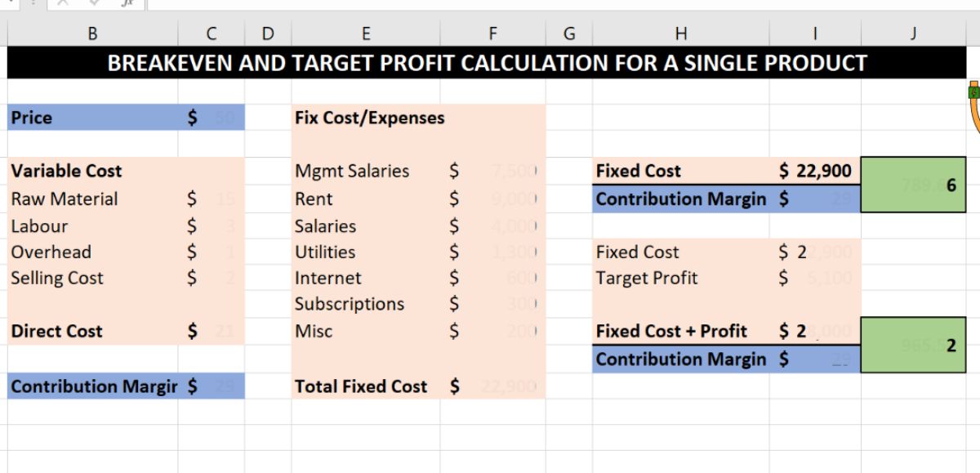The image size is (980, 473).
Task: Select column J header
Action: [x=914, y=33]
